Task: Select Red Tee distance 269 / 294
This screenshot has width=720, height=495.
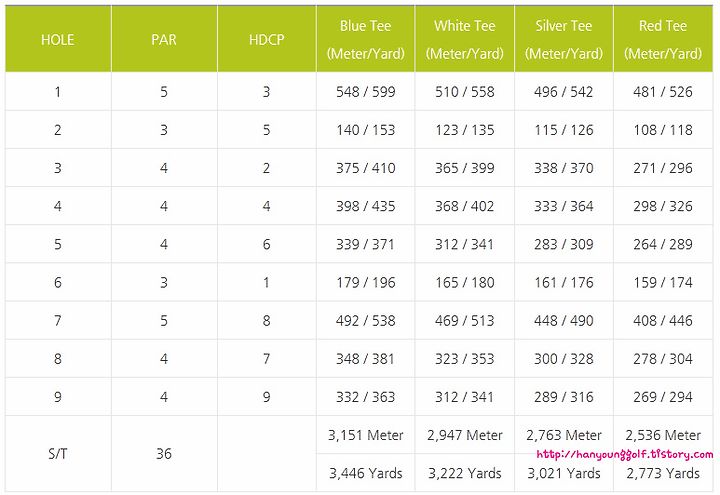Action: coord(663,397)
